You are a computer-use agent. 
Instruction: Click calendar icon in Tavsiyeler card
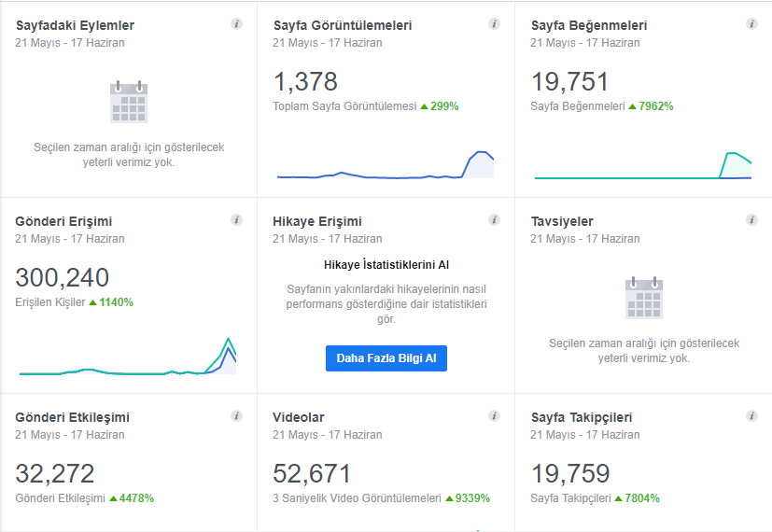(x=644, y=298)
